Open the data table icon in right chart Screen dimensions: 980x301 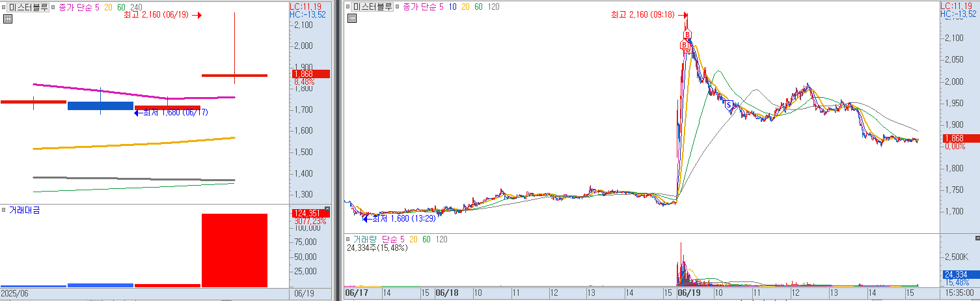point(351,18)
